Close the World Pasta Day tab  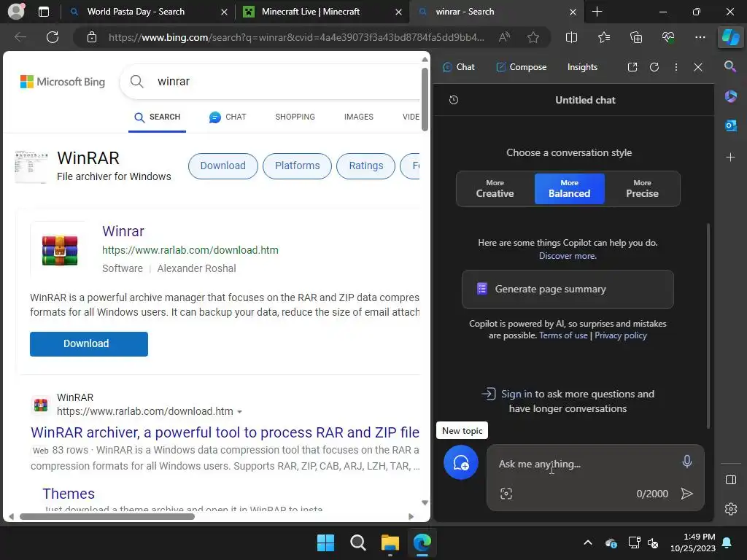pyautogui.click(x=224, y=12)
